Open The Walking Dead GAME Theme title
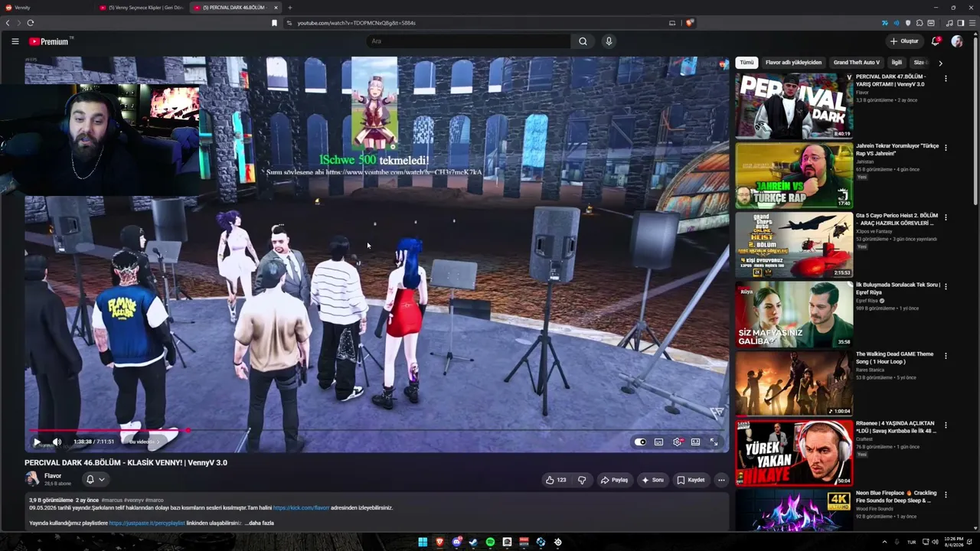Viewport: 980px width, 551px height. tap(894, 357)
